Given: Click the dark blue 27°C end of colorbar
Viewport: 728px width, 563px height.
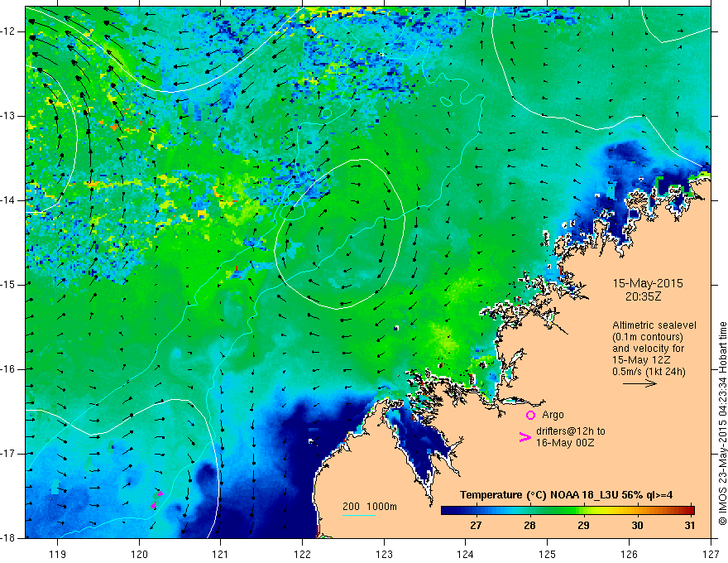Looking at the screenshot, I should point(447,510).
